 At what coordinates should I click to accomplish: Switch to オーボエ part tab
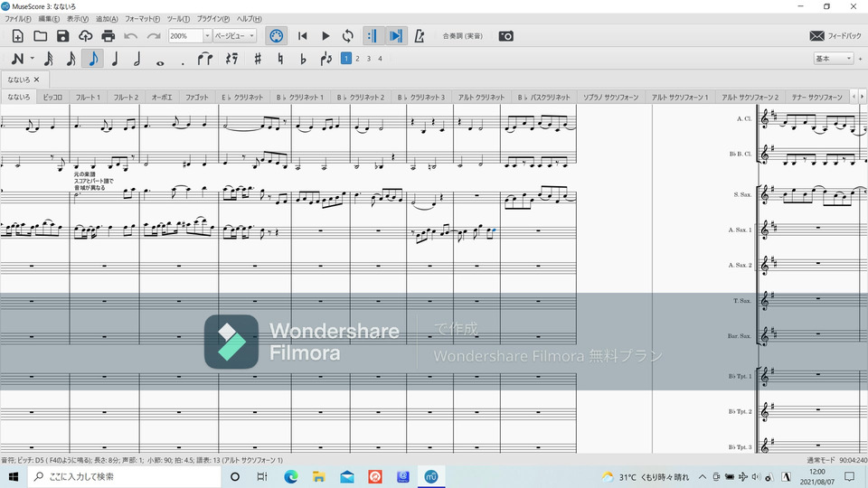click(162, 97)
